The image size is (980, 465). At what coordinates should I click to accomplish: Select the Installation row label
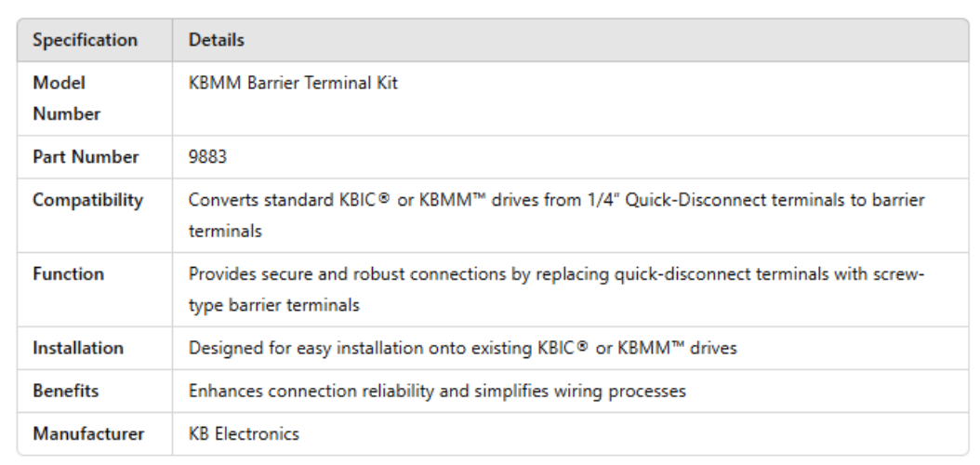click(x=78, y=348)
